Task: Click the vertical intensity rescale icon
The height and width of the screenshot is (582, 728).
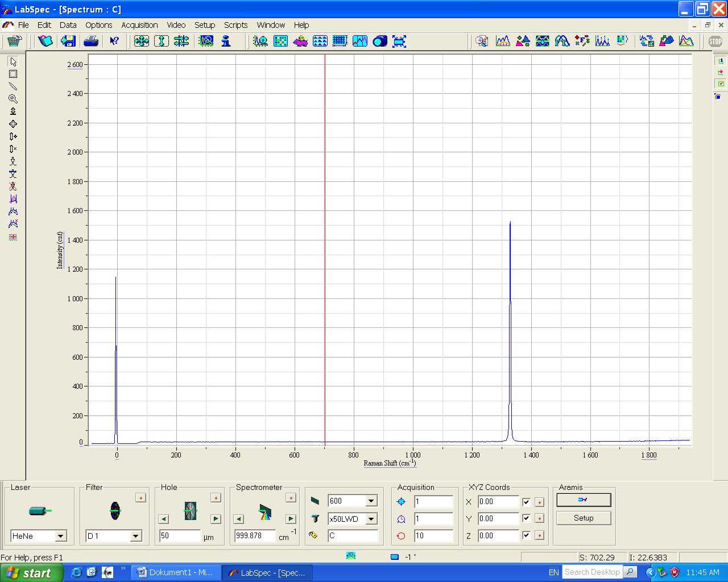Action: point(162,41)
